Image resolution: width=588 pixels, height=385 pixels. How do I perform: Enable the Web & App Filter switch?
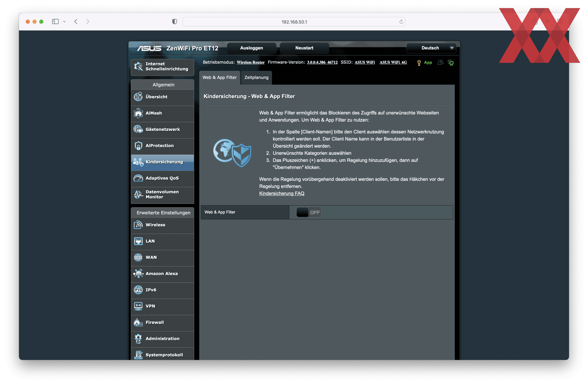[x=308, y=212]
